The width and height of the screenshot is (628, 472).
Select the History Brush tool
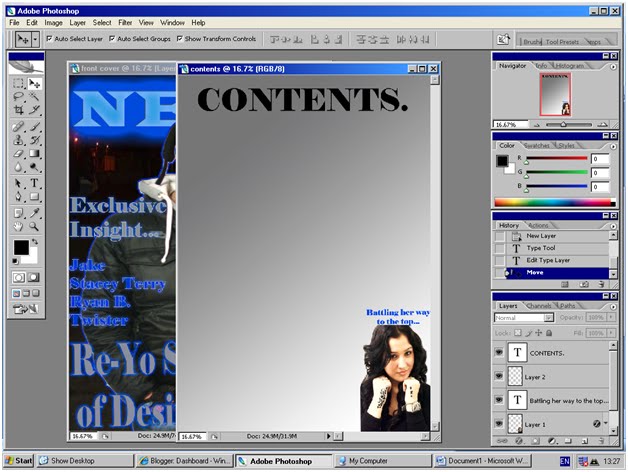(34, 140)
